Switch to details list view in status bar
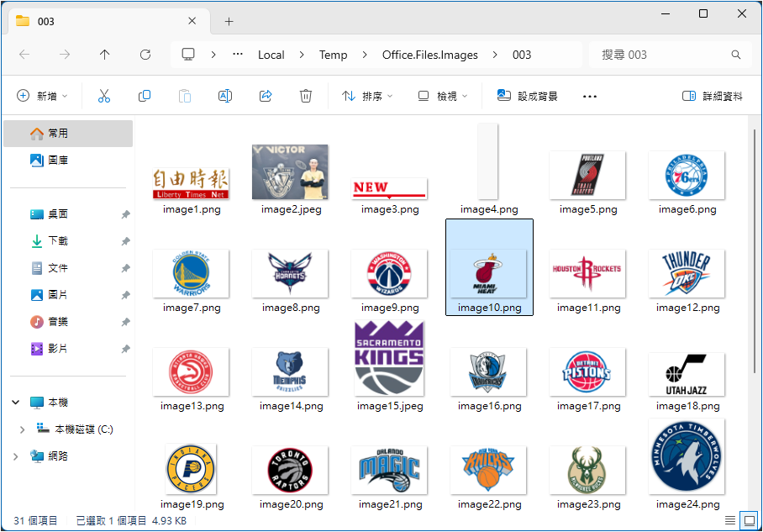 pyautogui.click(x=729, y=521)
